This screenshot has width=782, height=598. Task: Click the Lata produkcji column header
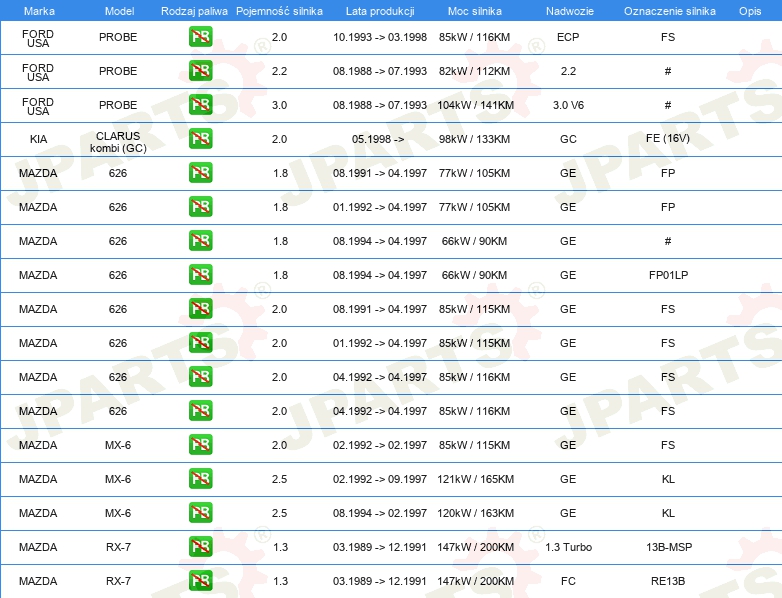pos(380,11)
